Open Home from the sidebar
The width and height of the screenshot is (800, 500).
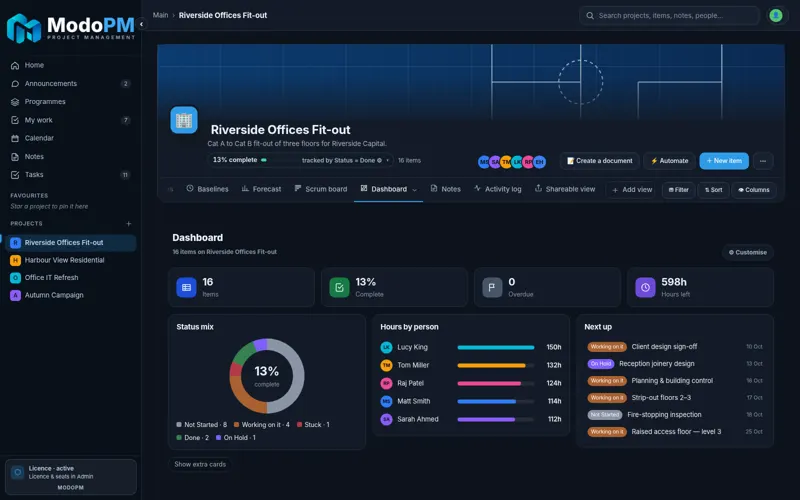click(x=70, y=65)
